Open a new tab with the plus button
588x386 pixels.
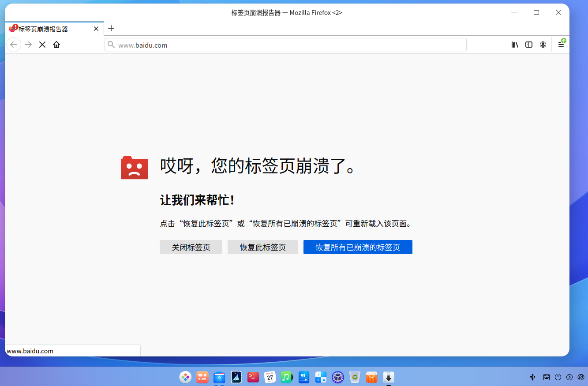click(111, 29)
